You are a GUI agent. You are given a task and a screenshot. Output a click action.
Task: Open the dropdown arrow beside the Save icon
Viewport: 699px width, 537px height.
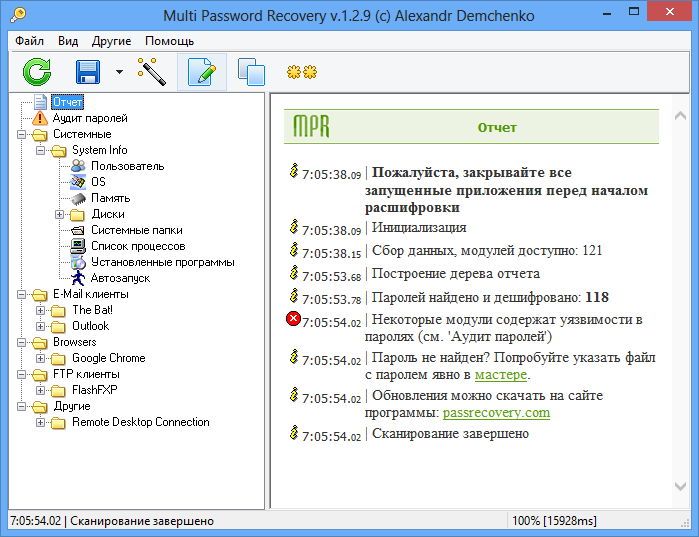coord(119,72)
